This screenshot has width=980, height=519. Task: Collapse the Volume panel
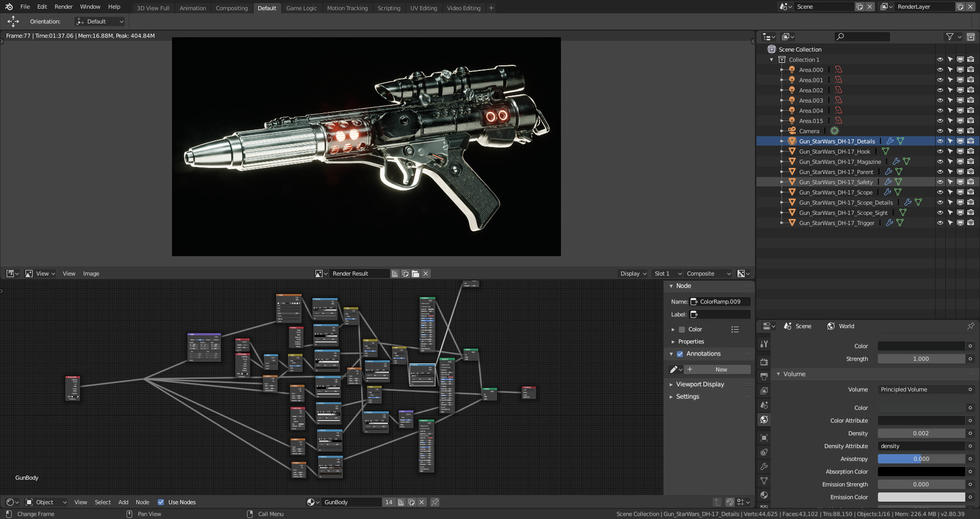(778, 374)
